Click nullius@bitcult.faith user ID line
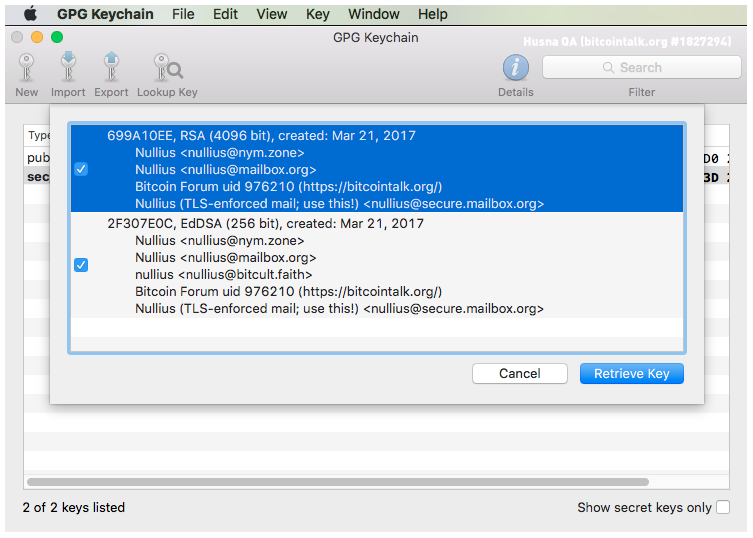Viewport: 753px width, 538px height. pyautogui.click(x=223, y=274)
